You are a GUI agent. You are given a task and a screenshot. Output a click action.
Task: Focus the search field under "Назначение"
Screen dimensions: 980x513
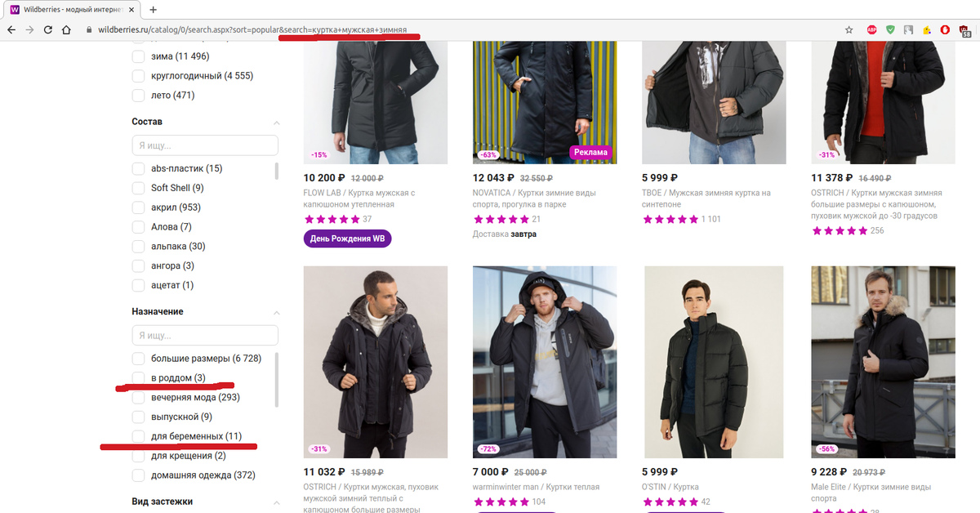click(x=205, y=335)
